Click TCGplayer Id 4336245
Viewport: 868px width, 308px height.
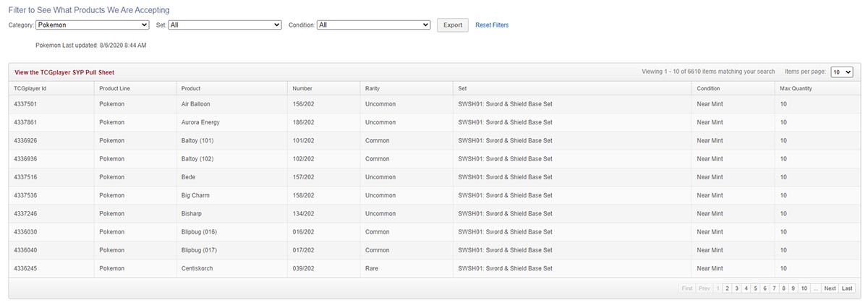click(25, 268)
